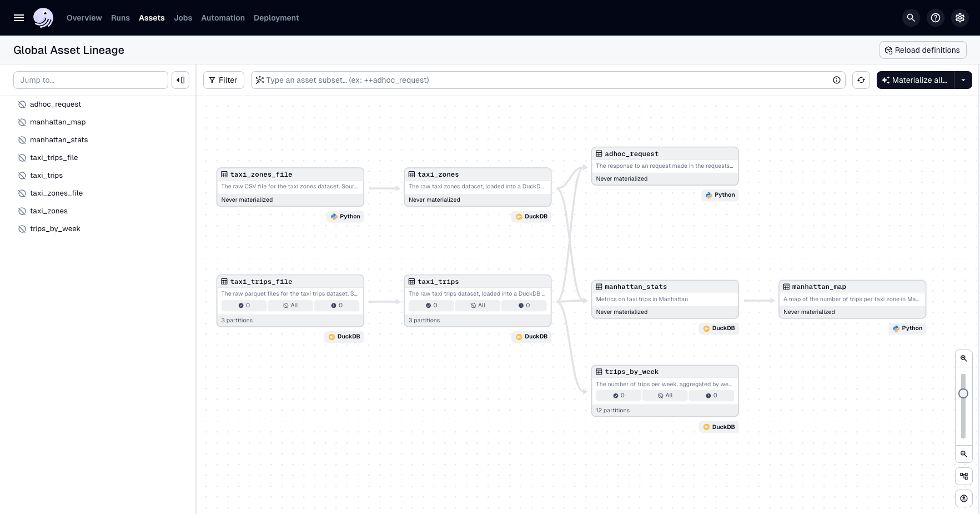Open the navigation hamburger menu

(18, 17)
